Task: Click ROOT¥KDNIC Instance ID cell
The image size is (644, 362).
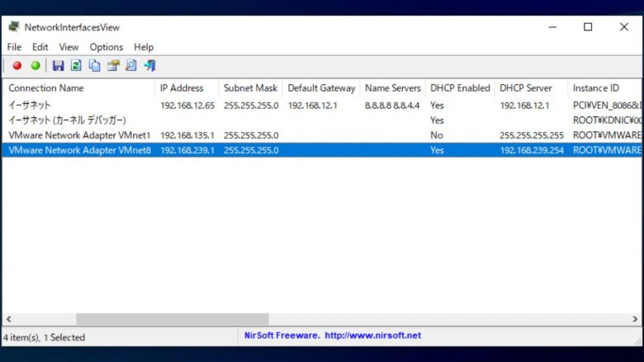Action: (607, 120)
